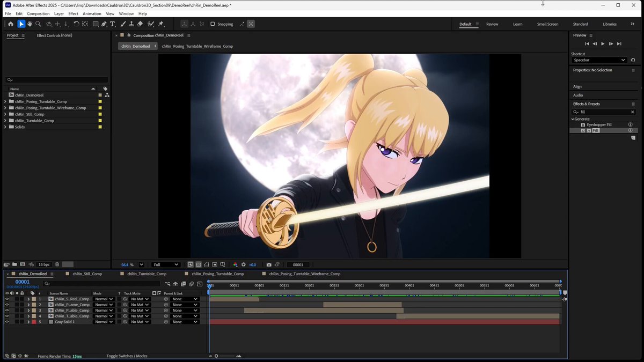Enable the Snapping checkbox
Screen dimensions: 644x362
point(213,24)
